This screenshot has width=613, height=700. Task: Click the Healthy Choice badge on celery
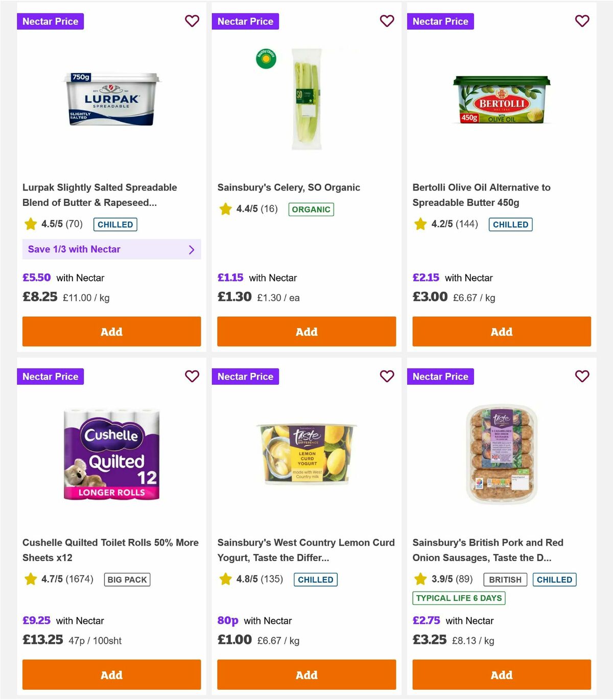tap(266, 58)
